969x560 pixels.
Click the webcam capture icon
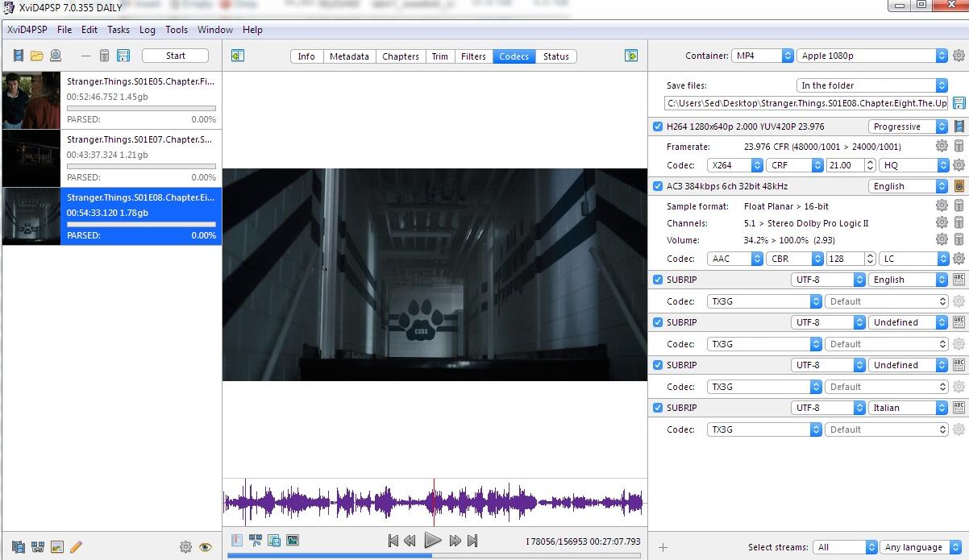(x=56, y=56)
